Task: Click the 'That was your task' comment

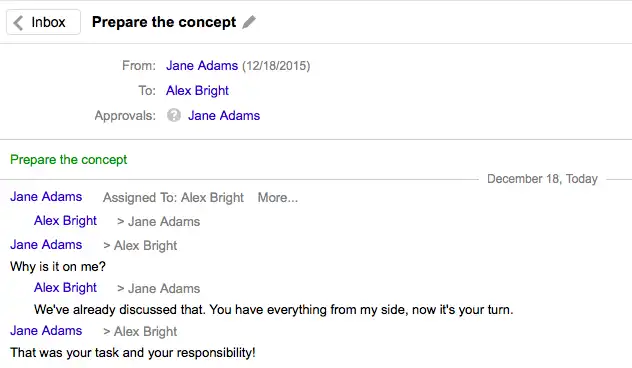Action: [x=133, y=353]
